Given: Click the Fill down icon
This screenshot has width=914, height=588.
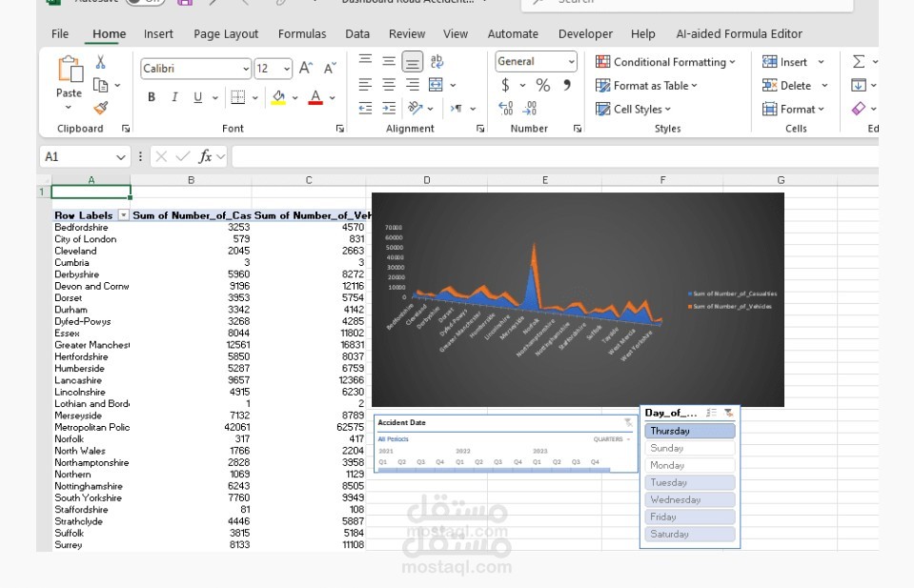Looking at the screenshot, I should coord(858,85).
